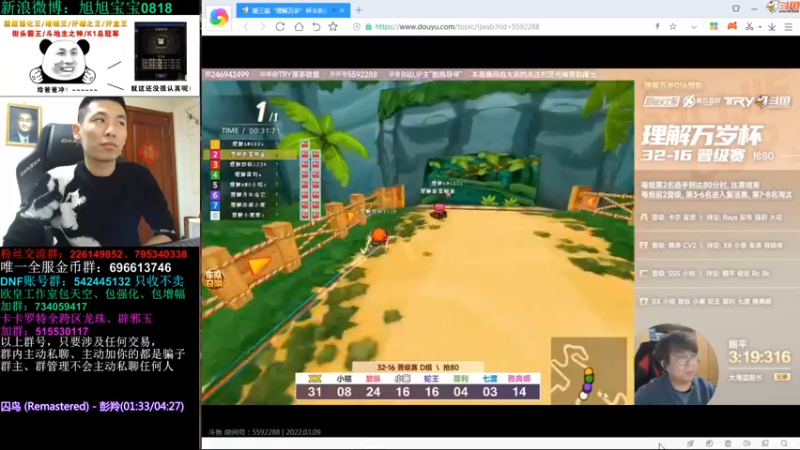Click the TIME 00:31:71 race timer
This screenshot has width=800, height=450.
point(251,131)
